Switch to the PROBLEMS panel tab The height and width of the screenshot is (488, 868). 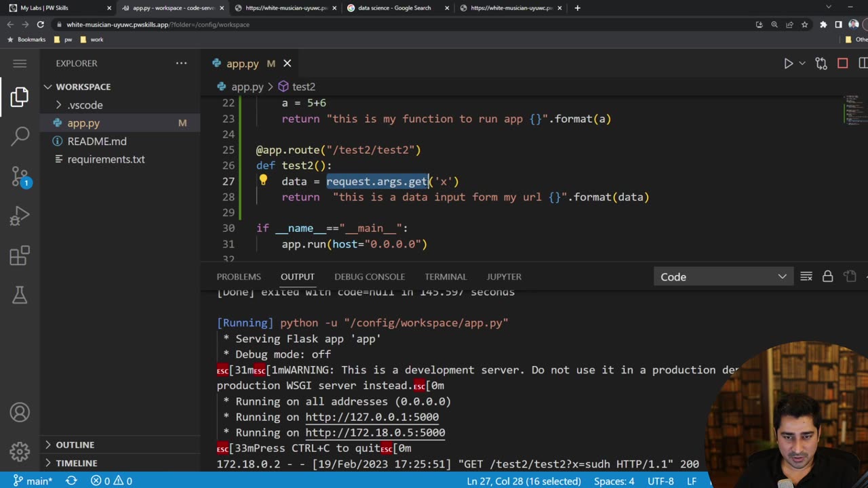click(x=239, y=277)
